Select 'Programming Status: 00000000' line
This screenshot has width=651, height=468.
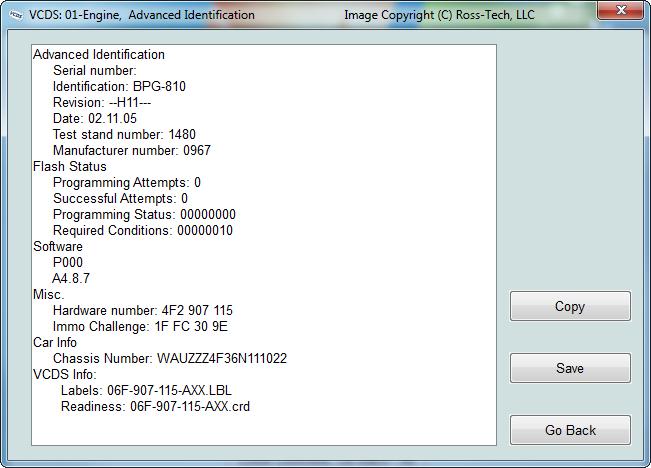click(x=144, y=214)
